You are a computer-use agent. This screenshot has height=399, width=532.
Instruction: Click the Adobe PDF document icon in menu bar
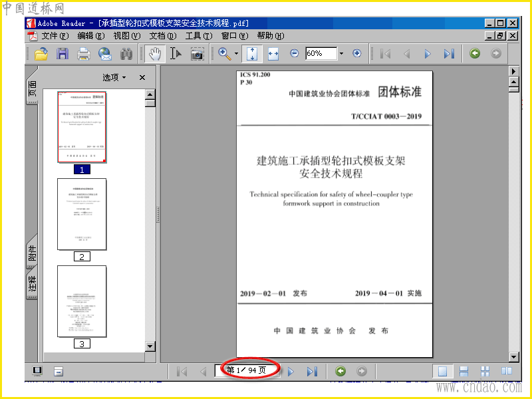click(x=33, y=36)
